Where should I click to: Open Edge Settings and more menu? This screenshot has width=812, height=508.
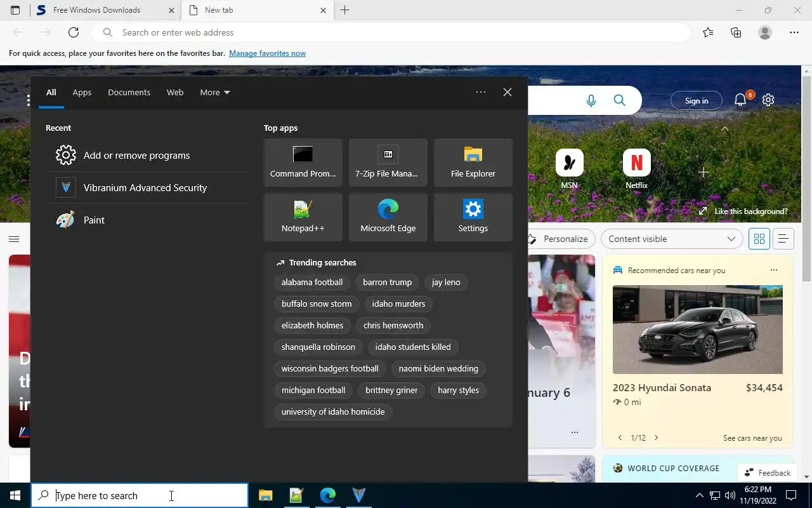[794, 32]
